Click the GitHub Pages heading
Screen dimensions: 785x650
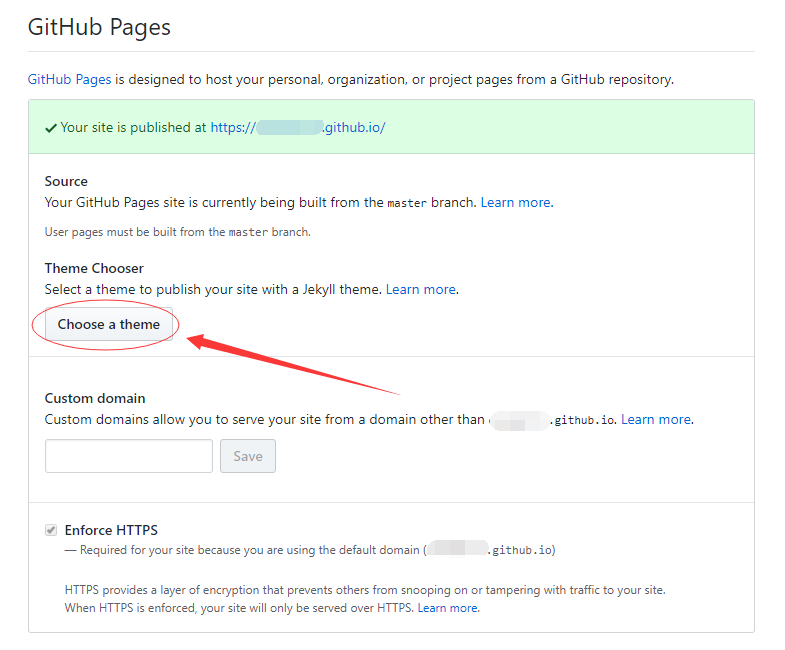tap(99, 28)
